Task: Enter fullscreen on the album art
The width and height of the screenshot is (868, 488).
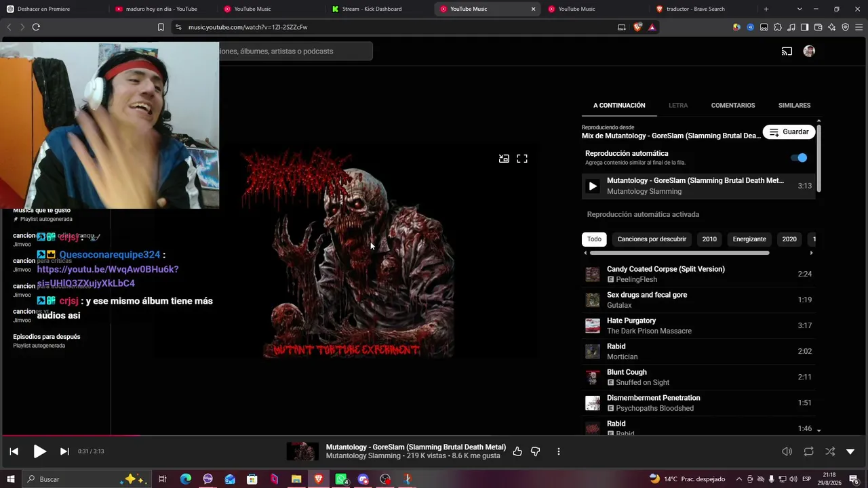Action: pos(522,159)
